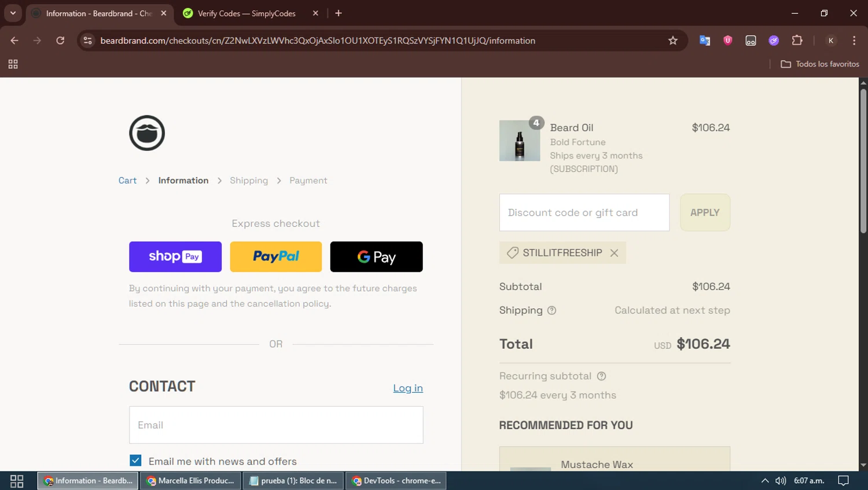Pay with PayPal button
The height and width of the screenshot is (490, 868).
(276, 257)
